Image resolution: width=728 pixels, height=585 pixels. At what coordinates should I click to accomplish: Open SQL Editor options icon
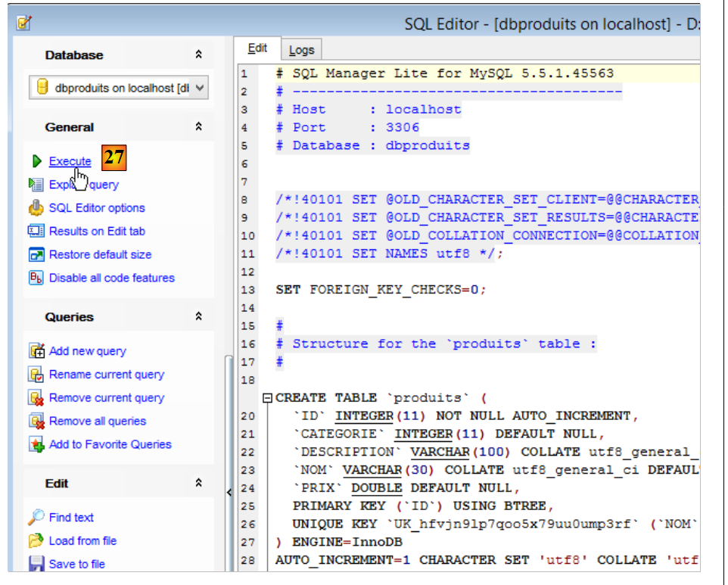[x=36, y=208]
